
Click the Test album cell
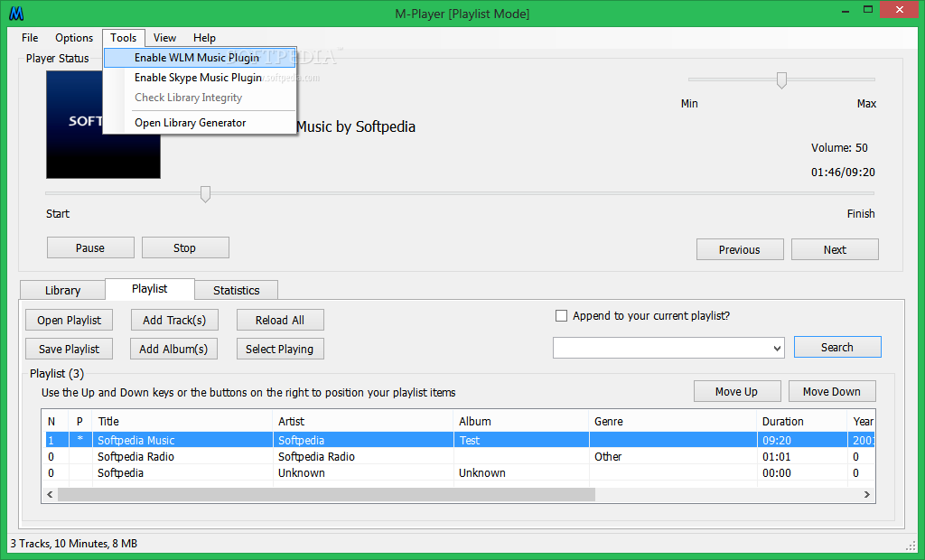tap(521, 440)
